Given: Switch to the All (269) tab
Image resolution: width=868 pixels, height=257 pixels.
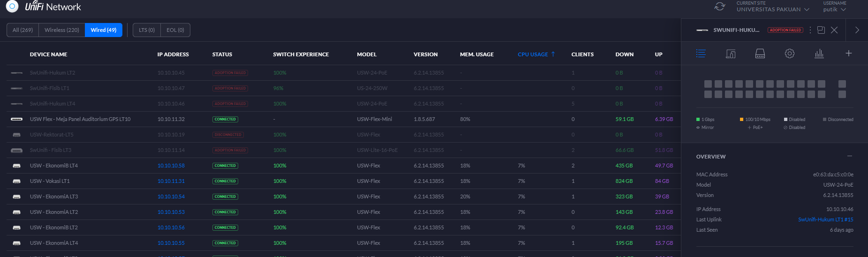Looking at the screenshot, I should click(x=23, y=30).
